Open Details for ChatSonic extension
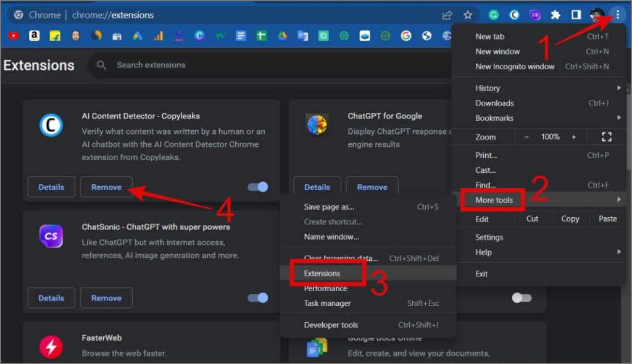Viewport: 632px width, 364px height. click(x=51, y=298)
